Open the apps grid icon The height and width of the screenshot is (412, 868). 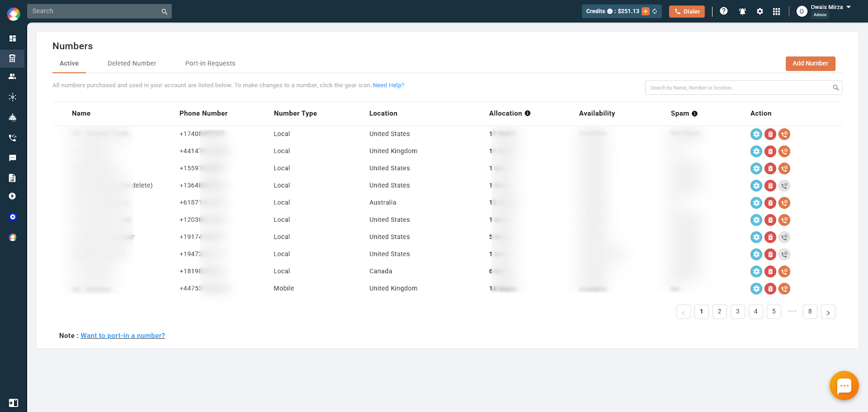pos(776,11)
